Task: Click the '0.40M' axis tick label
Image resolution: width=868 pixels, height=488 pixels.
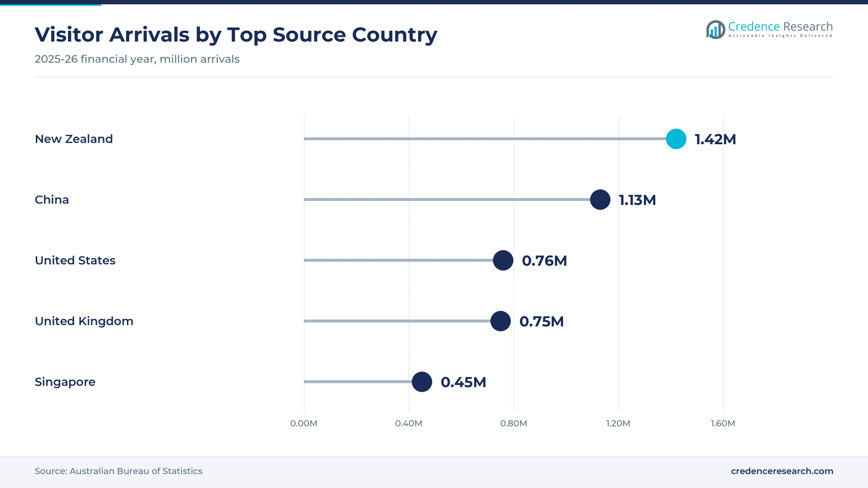Action: coord(409,423)
